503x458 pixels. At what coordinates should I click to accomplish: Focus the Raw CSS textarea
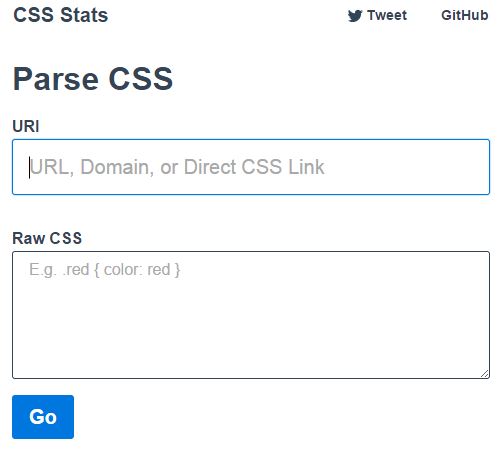click(x=251, y=315)
